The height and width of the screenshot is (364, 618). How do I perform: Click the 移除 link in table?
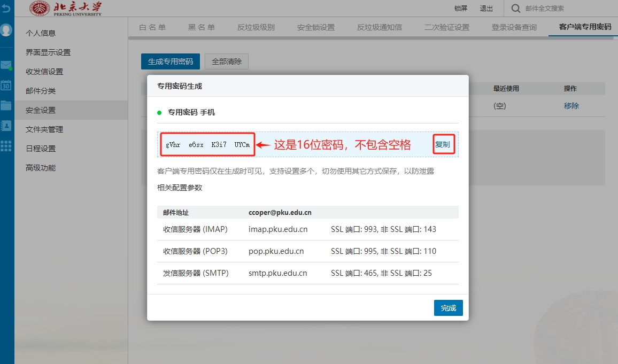click(x=571, y=106)
